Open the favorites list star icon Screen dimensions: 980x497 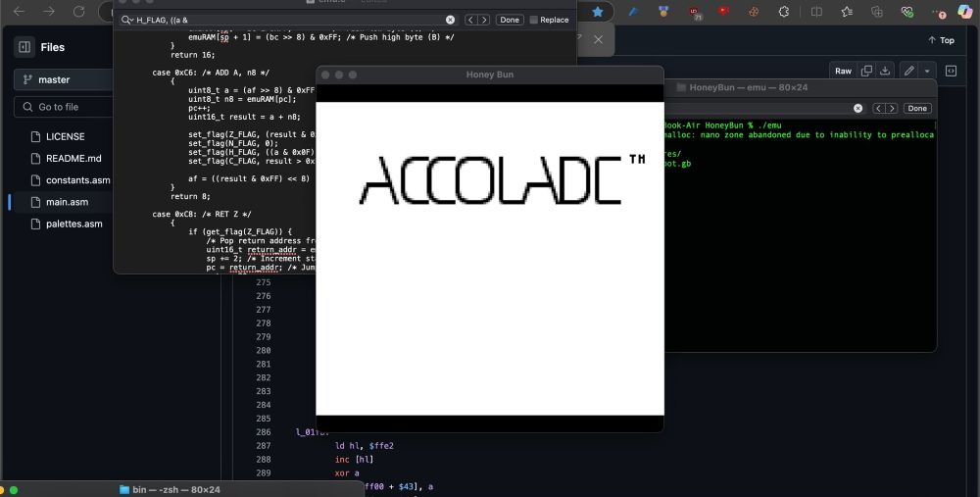pyautogui.click(x=847, y=11)
